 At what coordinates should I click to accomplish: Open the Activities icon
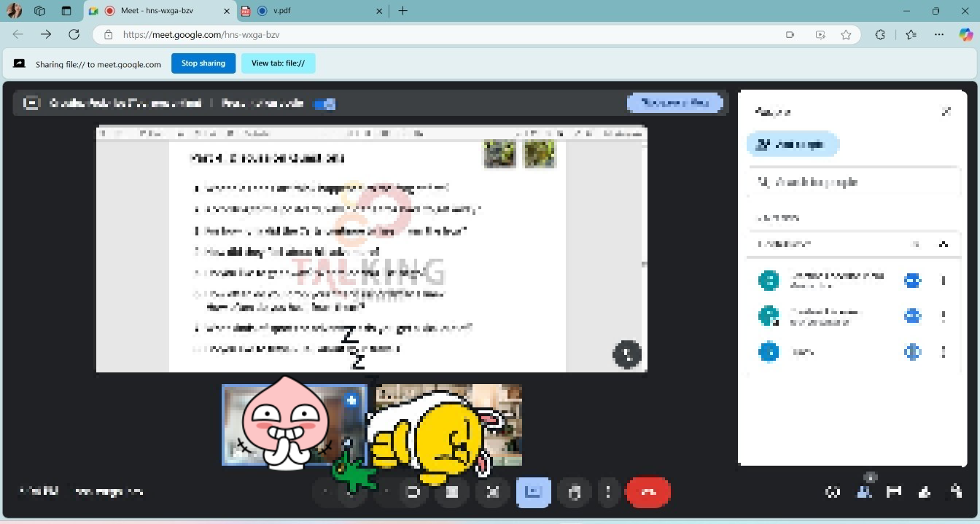pos(925,492)
